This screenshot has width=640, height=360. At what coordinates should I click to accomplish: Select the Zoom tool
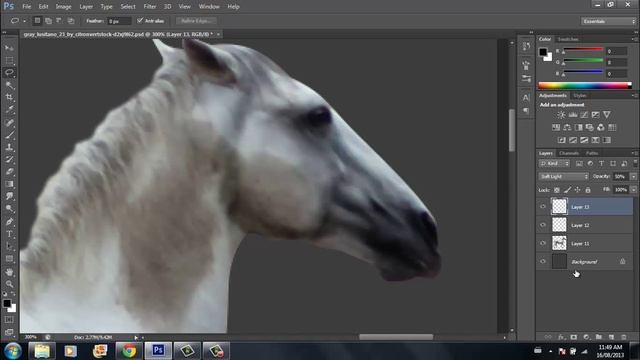(9, 284)
